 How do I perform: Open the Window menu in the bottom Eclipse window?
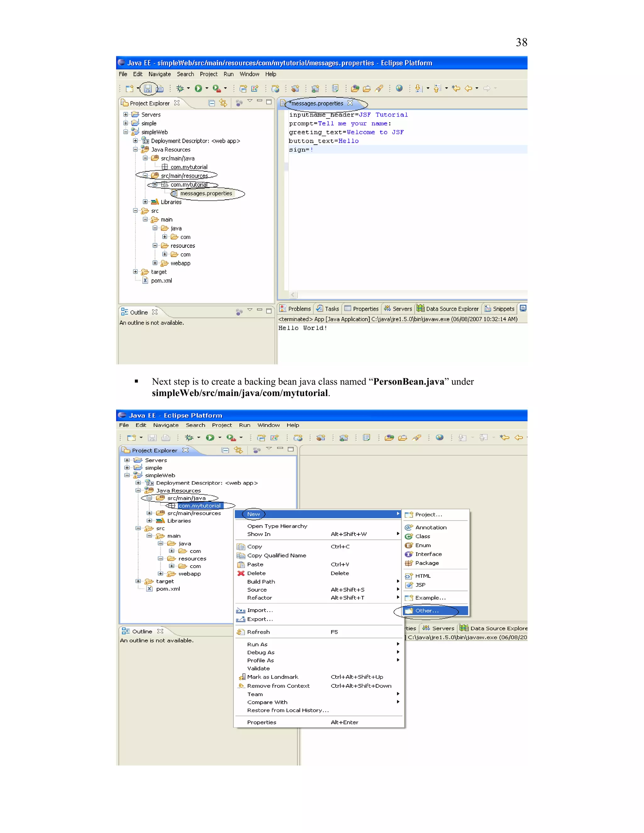[x=268, y=425]
